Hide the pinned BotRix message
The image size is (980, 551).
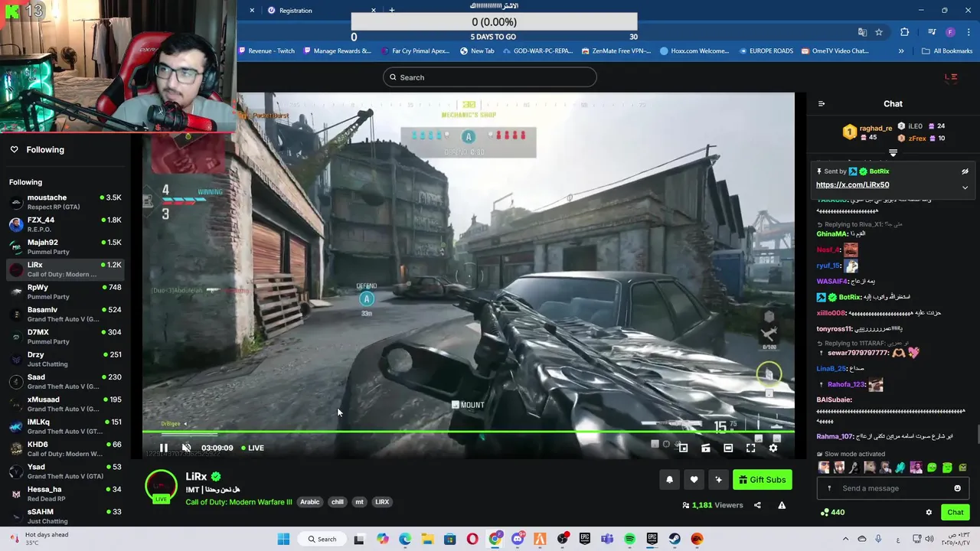[x=965, y=171]
